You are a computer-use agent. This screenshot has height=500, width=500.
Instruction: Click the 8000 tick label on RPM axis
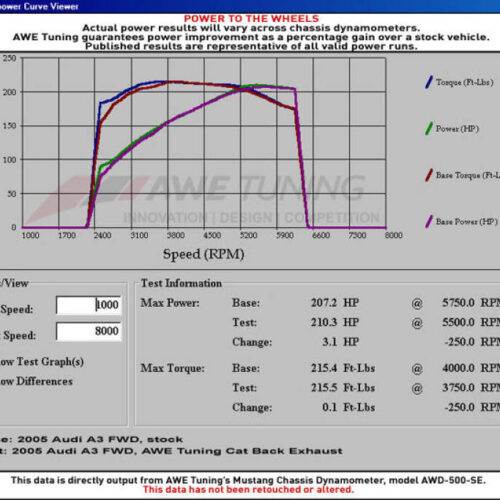coord(394,235)
